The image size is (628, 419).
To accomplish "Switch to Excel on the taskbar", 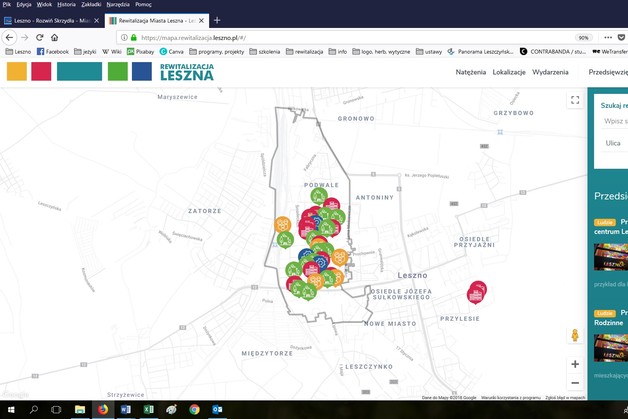I will 149,409.
